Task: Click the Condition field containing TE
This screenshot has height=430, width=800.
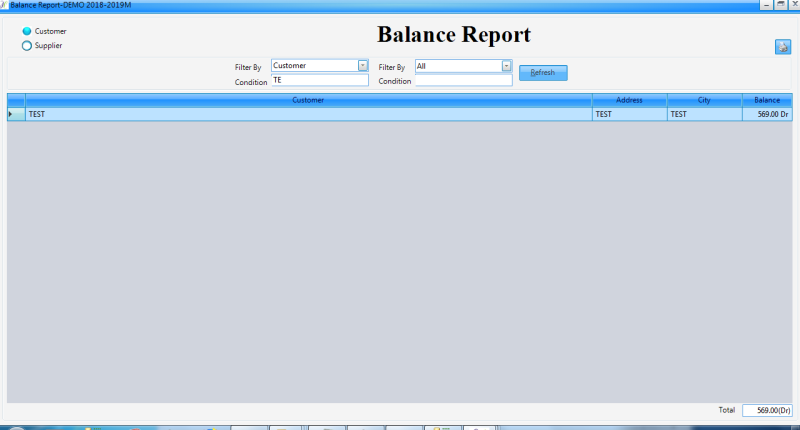Action: coord(319,80)
